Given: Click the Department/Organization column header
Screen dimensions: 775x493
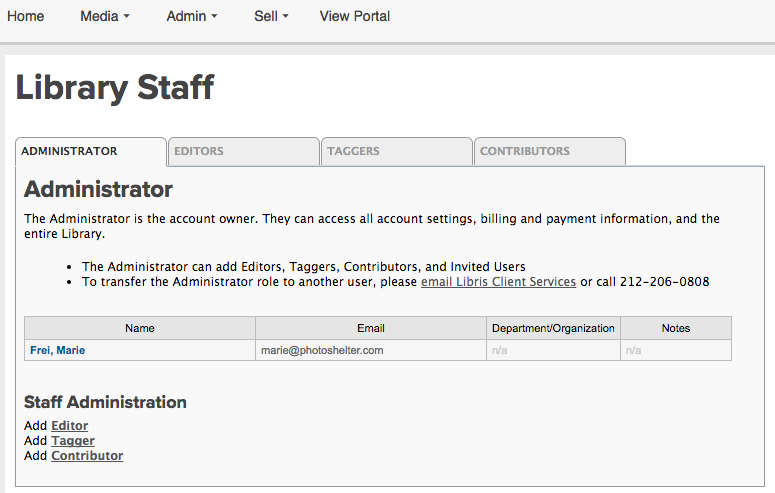Looking at the screenshot, I should click(x=553, y=328).
